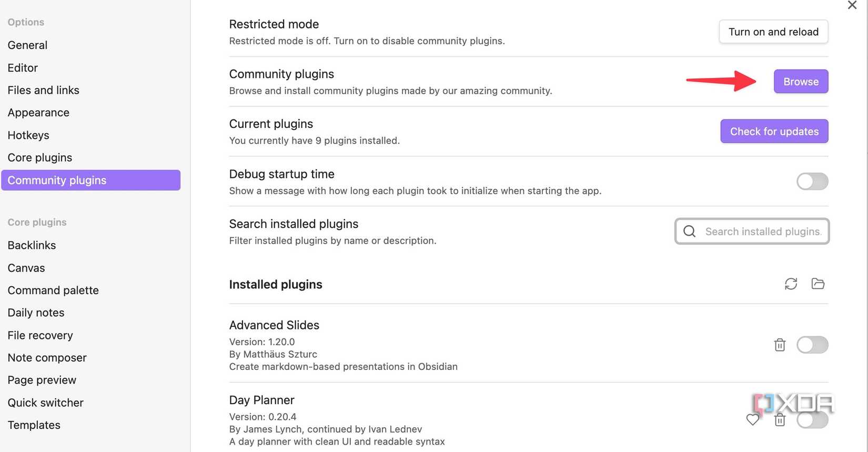The image size is (868, 452).
Task: Click the Day Planner trash icon
Action: point(780,420)
